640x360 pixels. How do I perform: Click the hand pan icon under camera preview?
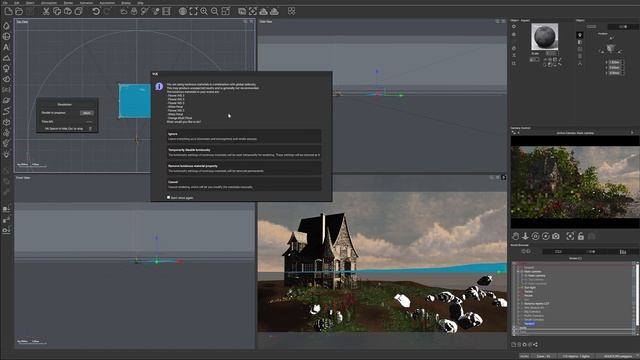coord(516,236)
